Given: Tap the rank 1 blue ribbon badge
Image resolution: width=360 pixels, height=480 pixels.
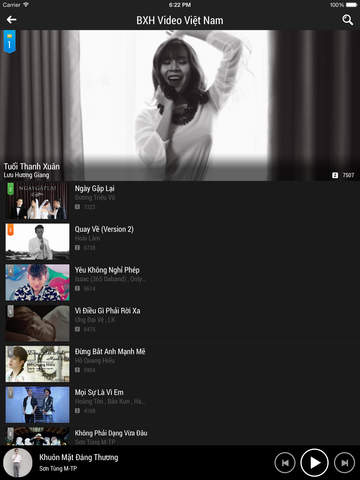Looking at the screenshot, I should click(9, 42).
